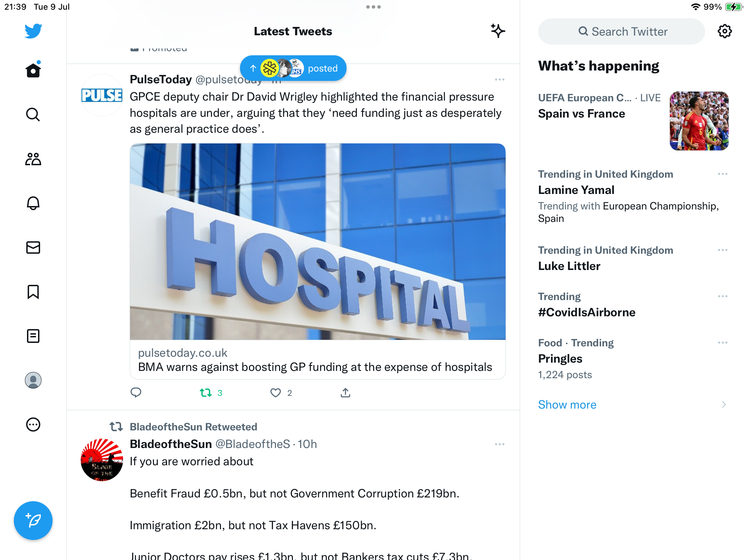Open the Explore search icon in sidebar
This screenshot has width=747, height=560.
click(33, 114)
